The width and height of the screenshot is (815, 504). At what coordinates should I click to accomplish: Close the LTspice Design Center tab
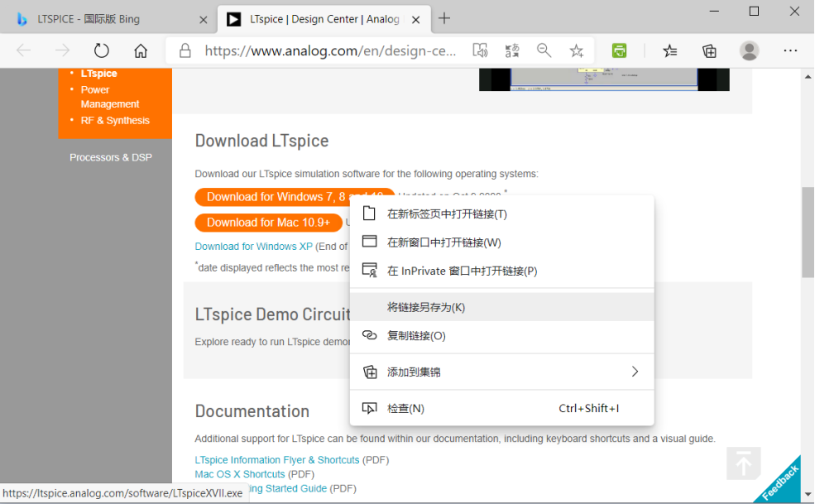point(416,20)
